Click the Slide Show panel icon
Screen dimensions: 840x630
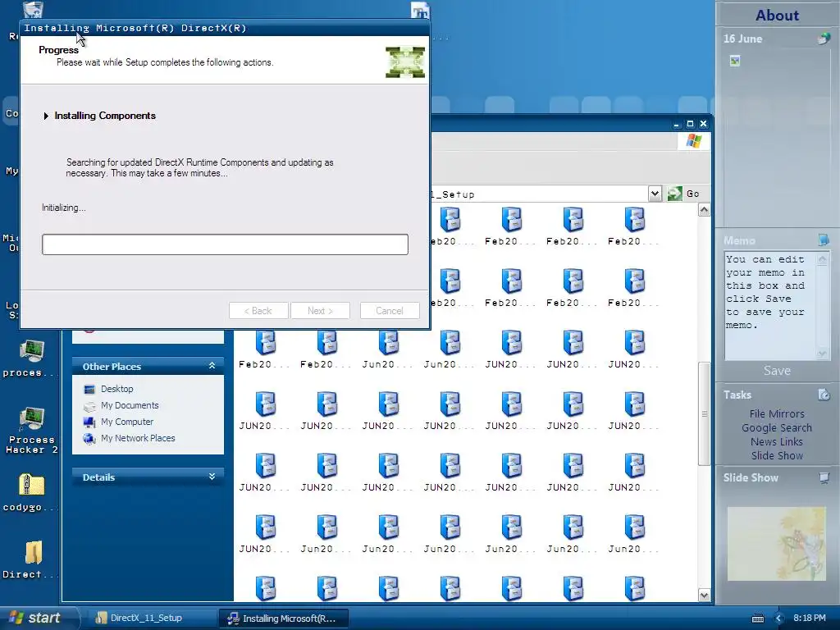click(824, 477)
